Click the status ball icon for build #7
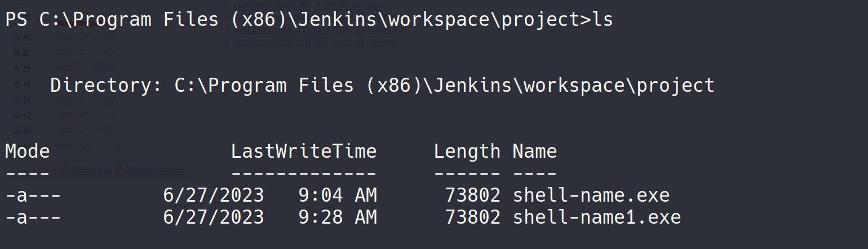 tap(16, 53)
